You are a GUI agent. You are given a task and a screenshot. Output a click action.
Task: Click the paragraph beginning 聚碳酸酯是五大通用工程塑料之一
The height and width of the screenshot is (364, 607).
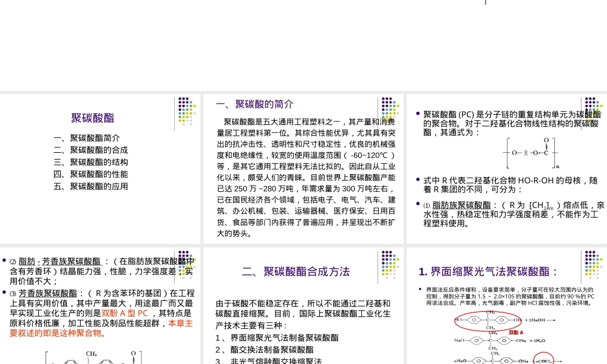click(306, 178)
